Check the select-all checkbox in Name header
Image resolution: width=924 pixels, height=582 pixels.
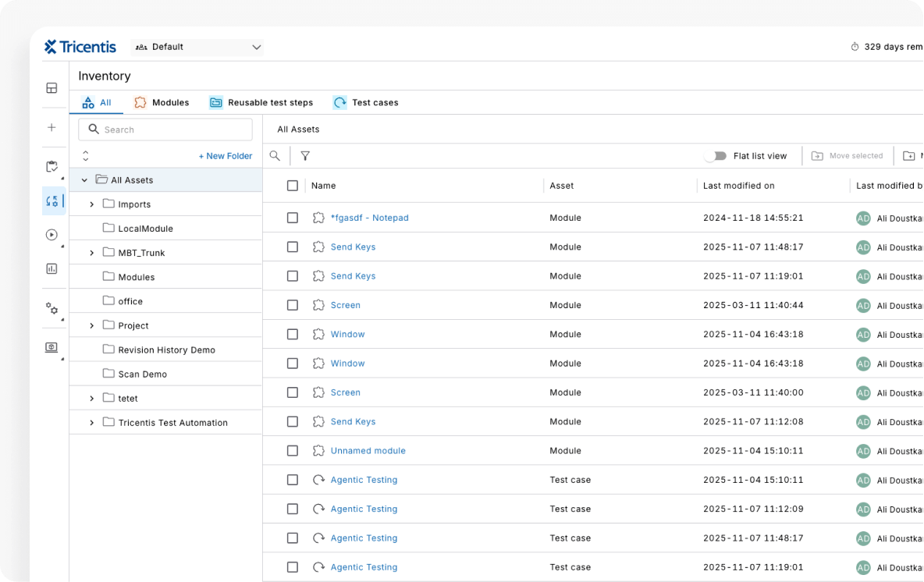click(293, 186)
